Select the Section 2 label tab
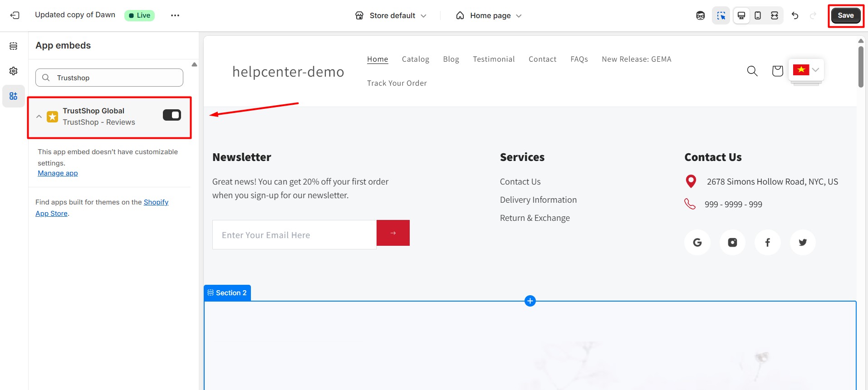 tap(227, 293)
